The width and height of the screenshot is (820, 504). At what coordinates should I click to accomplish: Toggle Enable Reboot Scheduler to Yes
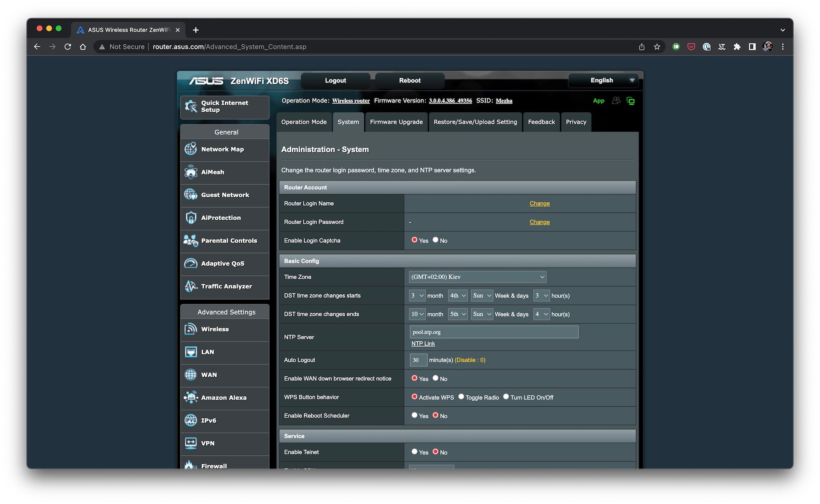[414, 415]
